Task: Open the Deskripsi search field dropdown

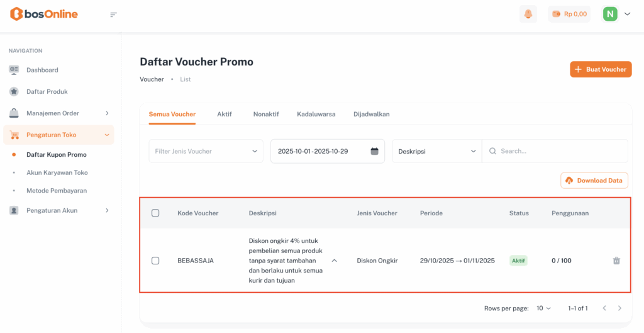Action: (x=436, y=151)
